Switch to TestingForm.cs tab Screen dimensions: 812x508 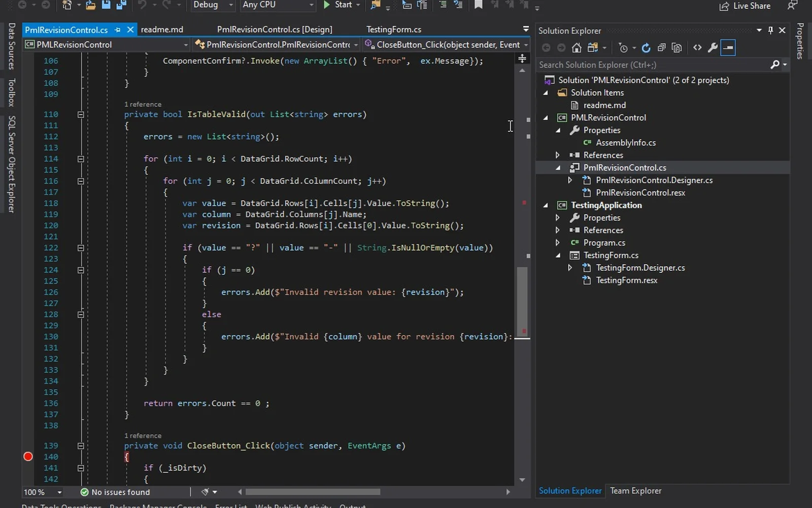394,29
